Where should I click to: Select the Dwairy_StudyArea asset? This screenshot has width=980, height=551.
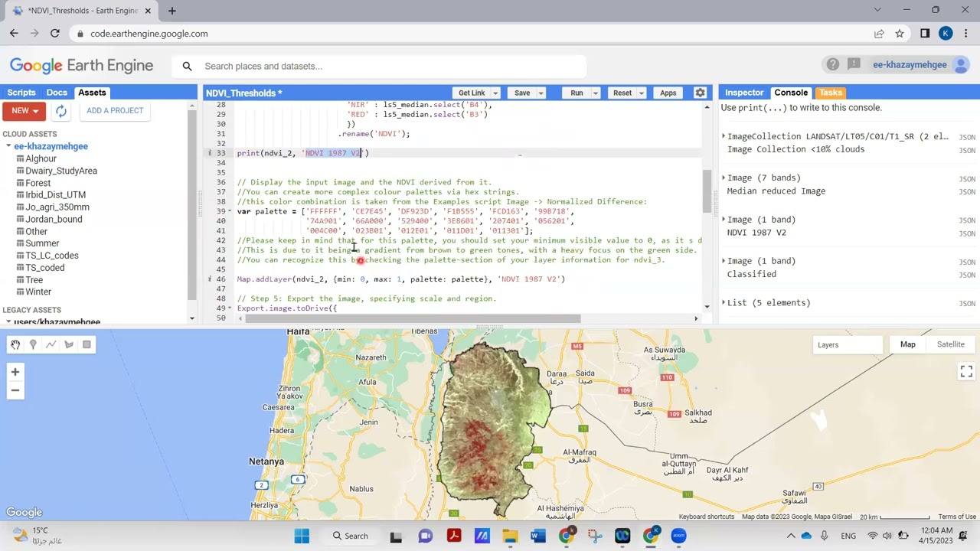click(61, 171)
